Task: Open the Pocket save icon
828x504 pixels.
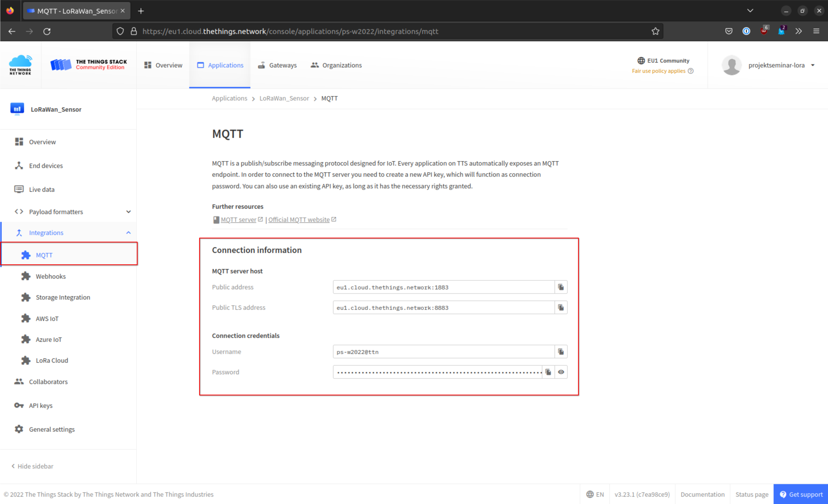Action: (728, 31)
